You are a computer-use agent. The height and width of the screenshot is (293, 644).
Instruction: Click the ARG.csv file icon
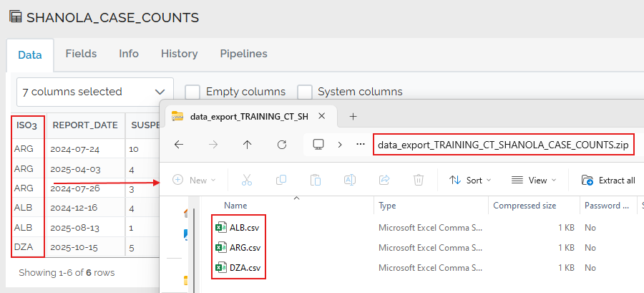click(221, 247)
